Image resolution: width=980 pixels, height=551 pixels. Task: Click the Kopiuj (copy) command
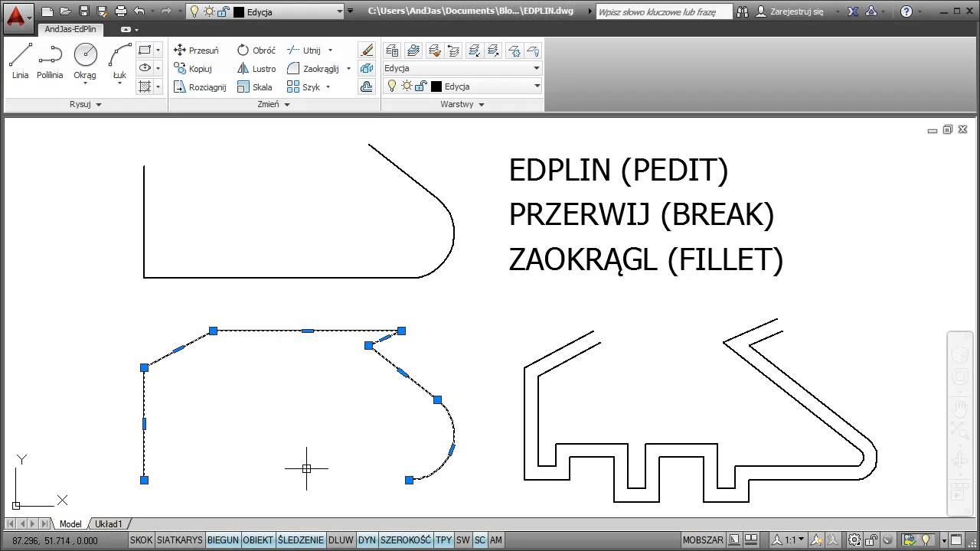[x=193, y=69]
